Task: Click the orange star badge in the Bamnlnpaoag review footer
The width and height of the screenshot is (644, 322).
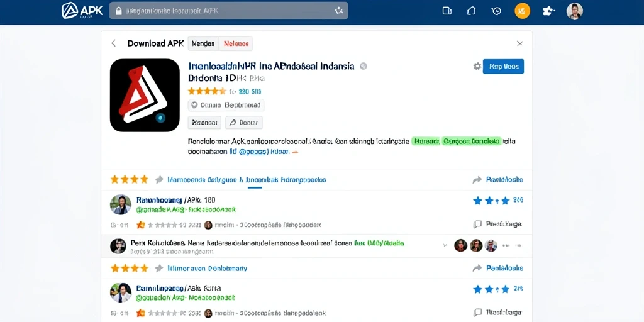Action: click(141, 313)
